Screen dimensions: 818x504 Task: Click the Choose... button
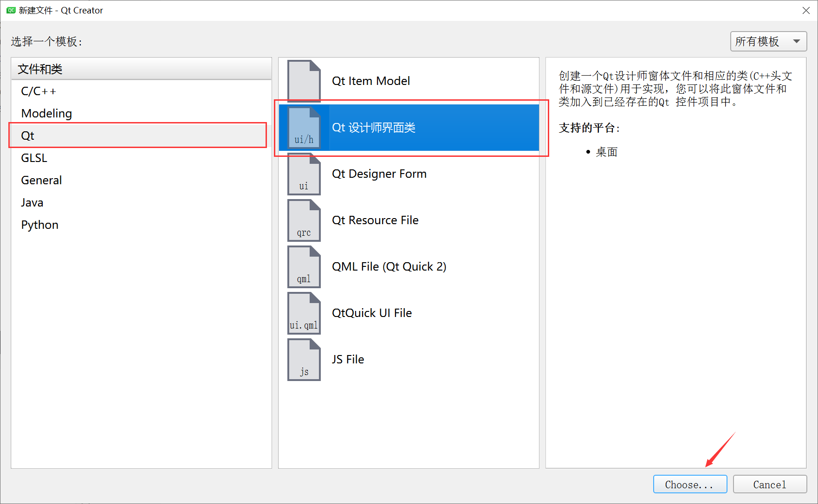tap(690, 484)
